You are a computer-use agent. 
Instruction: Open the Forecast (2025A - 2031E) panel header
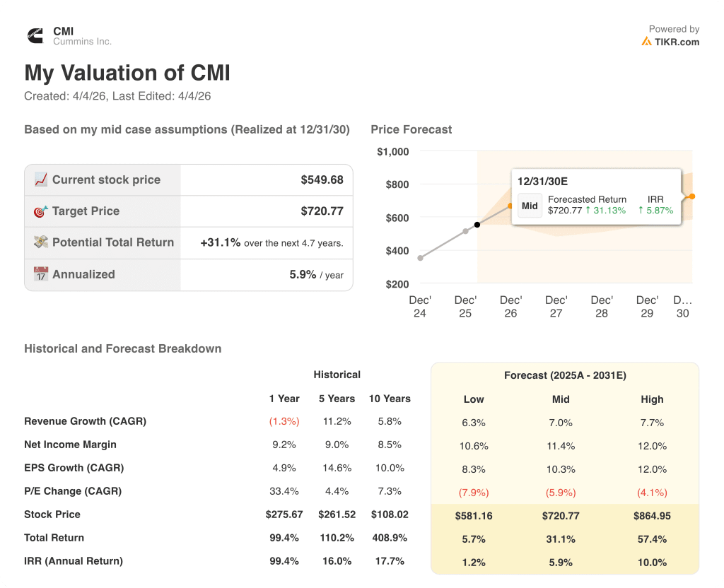564,375
